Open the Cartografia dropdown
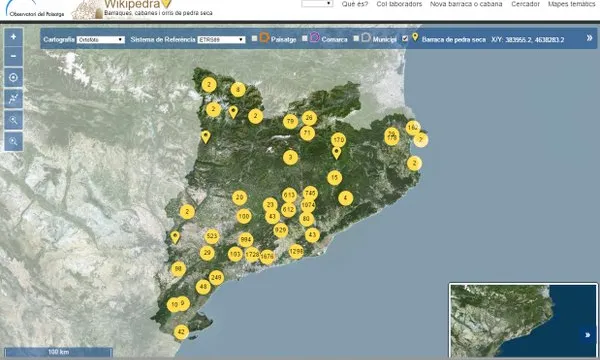600x360 pixels. [x=101, y=40]
